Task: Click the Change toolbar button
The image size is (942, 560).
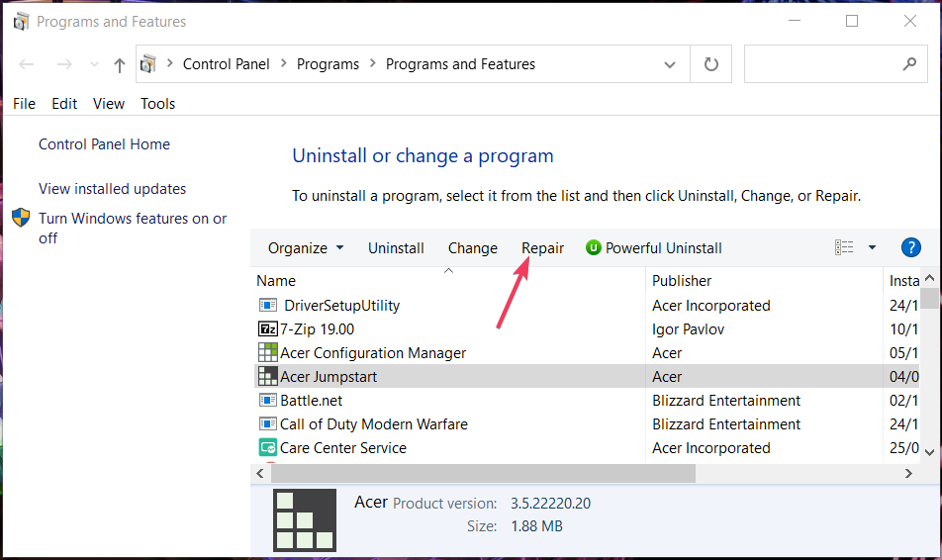Action: [473, 248]
